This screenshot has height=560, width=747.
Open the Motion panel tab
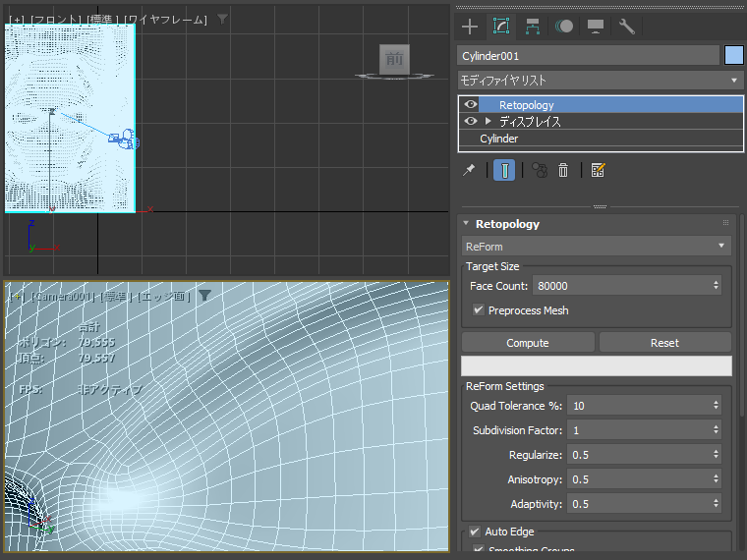564,27
